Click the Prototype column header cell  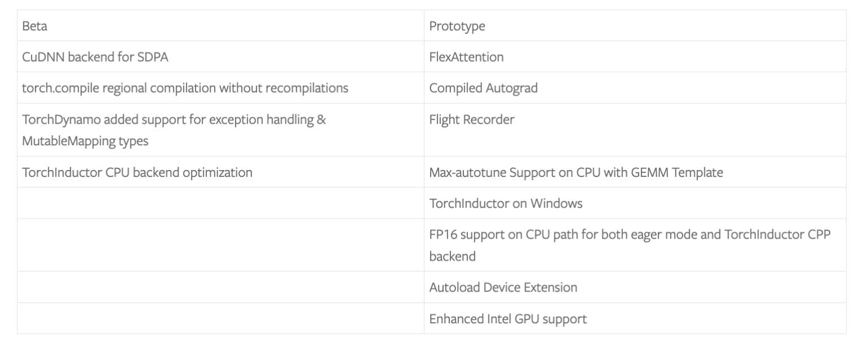point(457,26)
